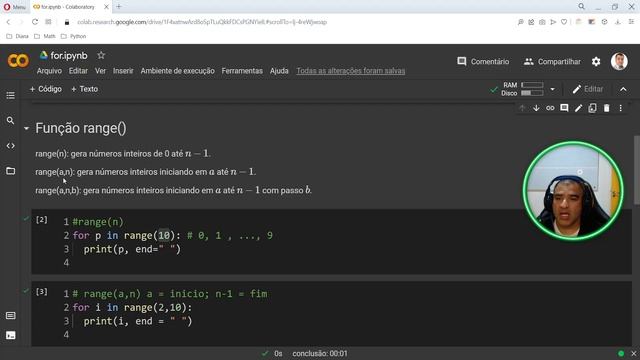Open the Opera Menu button
Screen dimensions: 640x360
tap(14, 7)
